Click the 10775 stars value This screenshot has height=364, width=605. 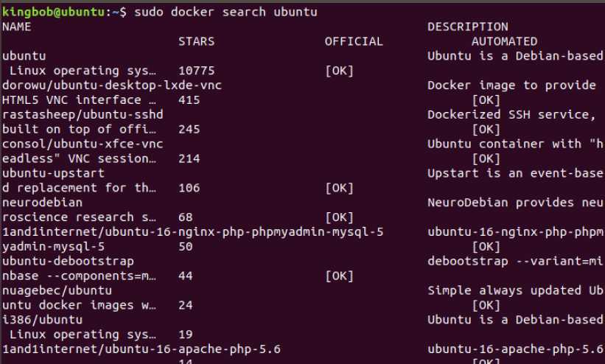click(x=197, y=71)
